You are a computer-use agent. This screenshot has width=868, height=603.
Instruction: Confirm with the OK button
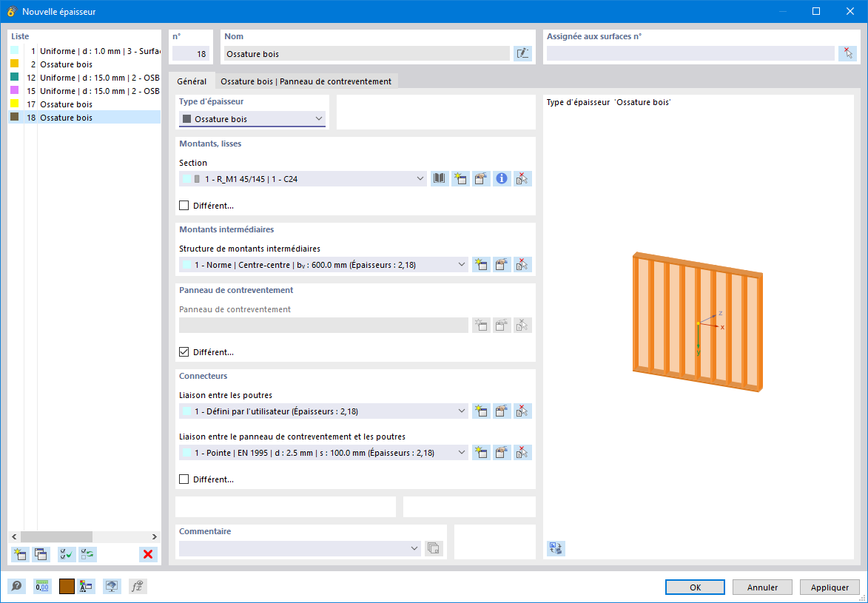(x=696, y=587)
